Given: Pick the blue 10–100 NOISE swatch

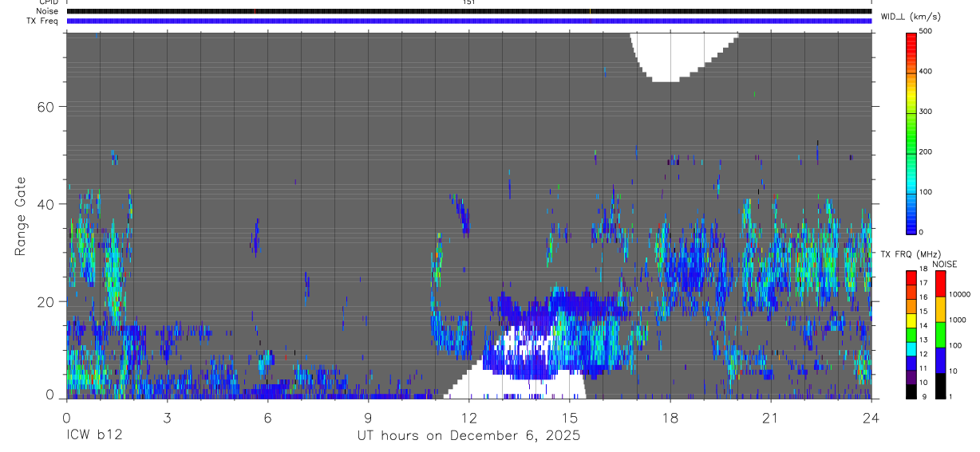Looking at the screenshot, I should click(940, 360).
